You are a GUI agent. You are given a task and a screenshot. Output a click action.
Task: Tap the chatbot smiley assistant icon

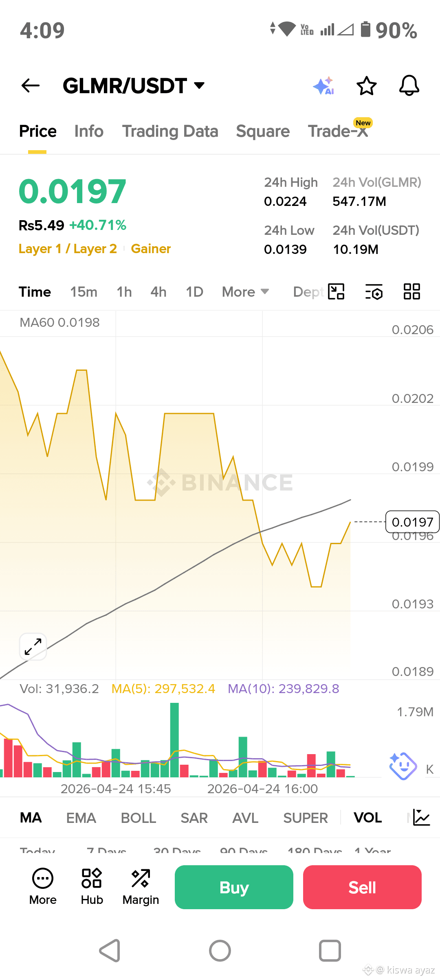pyautogui.click(x=403, y=766)
